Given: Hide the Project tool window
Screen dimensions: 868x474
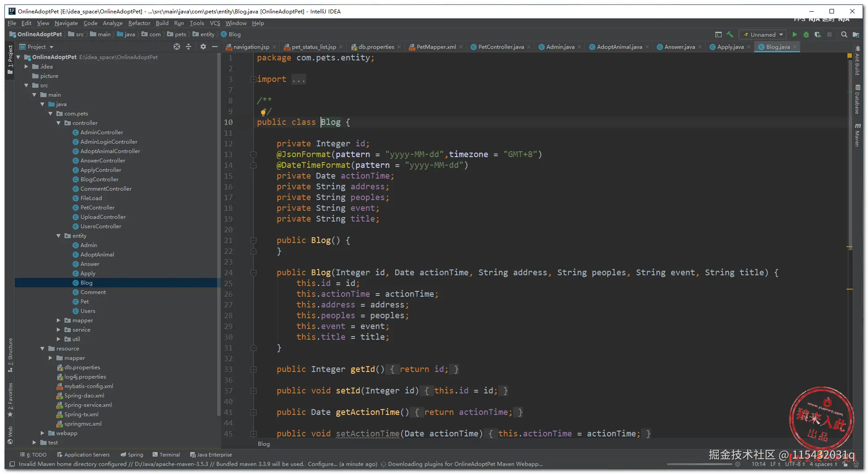Looking at the screenshot, I should pos(215,47).
